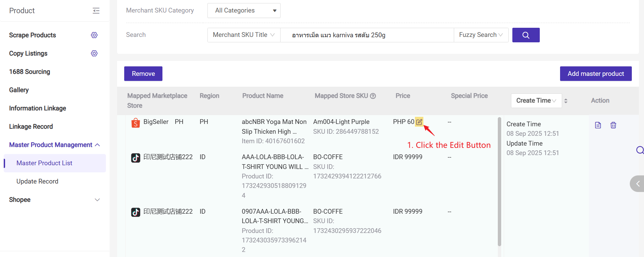Expand the floating side panel arrow

click(x=638, y=184)
